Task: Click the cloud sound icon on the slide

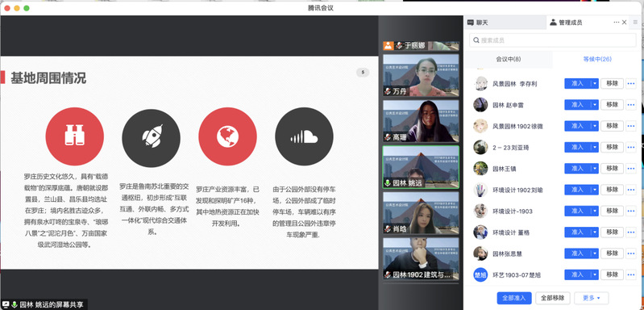Action: tap(304, 136)
